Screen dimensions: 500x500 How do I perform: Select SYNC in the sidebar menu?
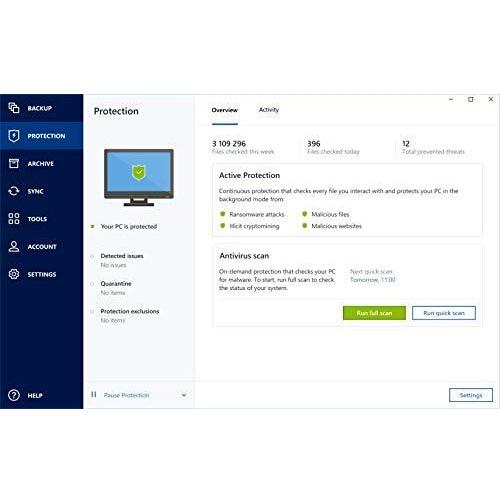point(35,191)
